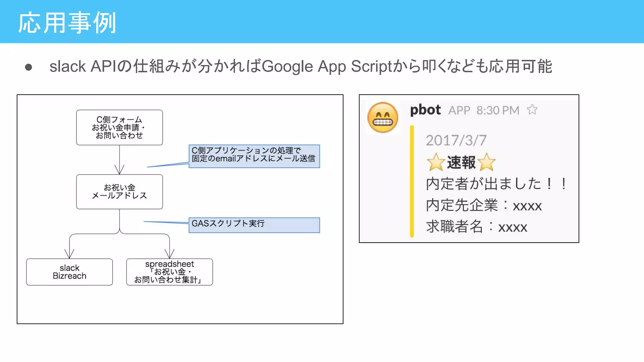Click the pbot username in the message
The height and width of the screenshot is (362, 644).
(x=425, y=110)
